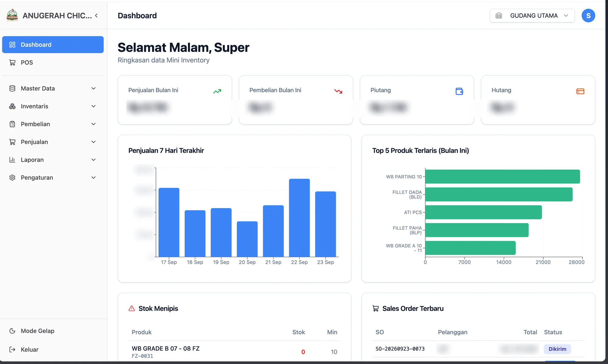
Task: Click the Pelanggan column header
Action: click(453, 332)
